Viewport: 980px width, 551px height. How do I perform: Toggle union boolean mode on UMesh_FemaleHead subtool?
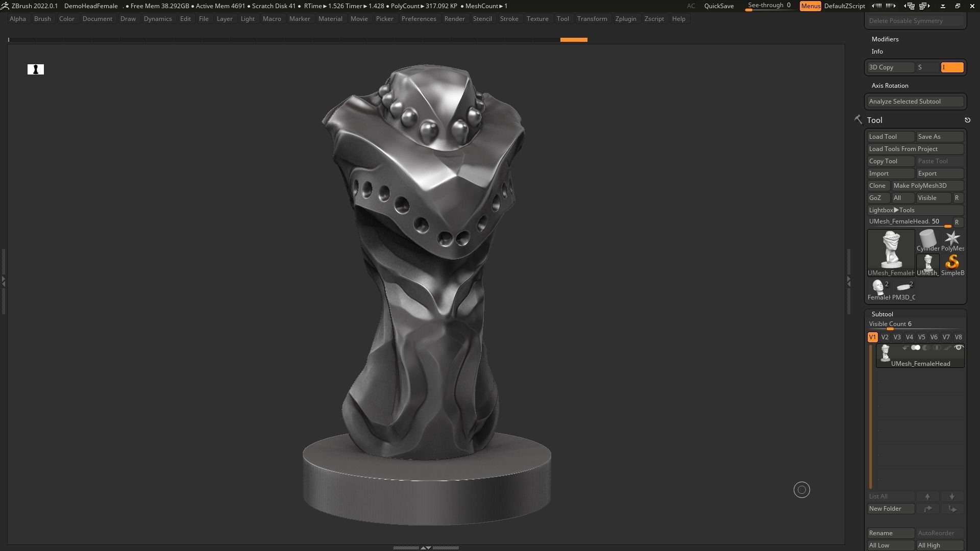click(x=916, y=348)
